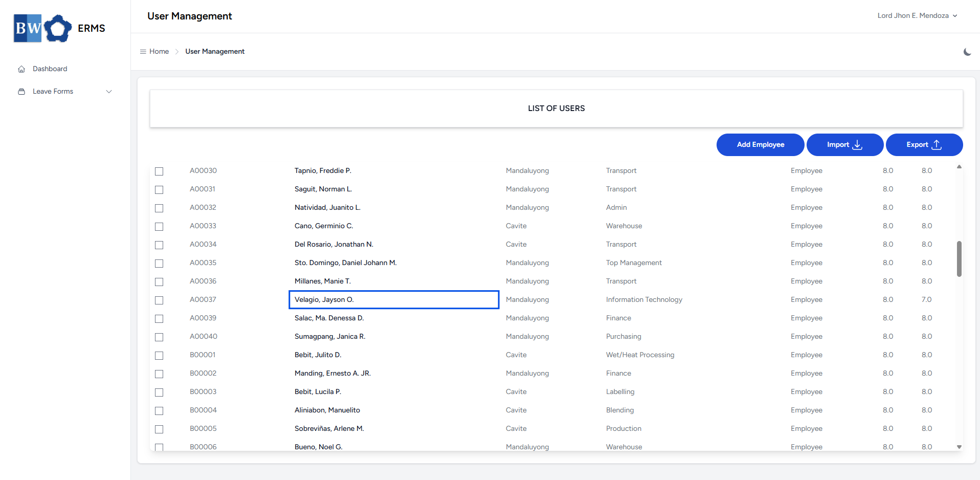Click download icon on Import button
980x480 pixels.
[858, 145]
